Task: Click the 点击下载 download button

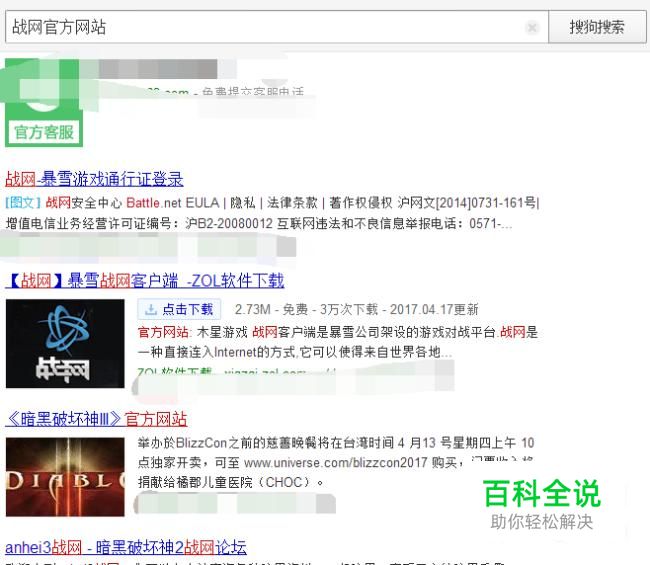Action: (179, 309)
